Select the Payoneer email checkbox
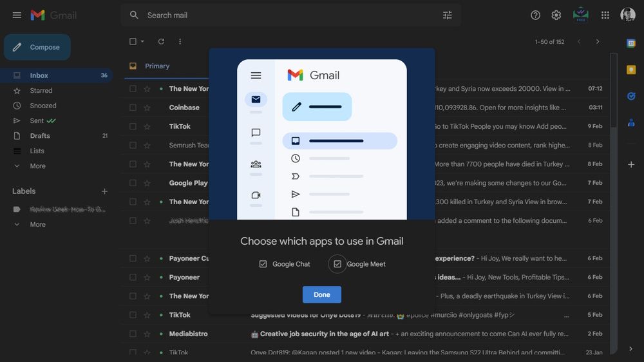Viewport: 644px width, 362px height. 133,278
